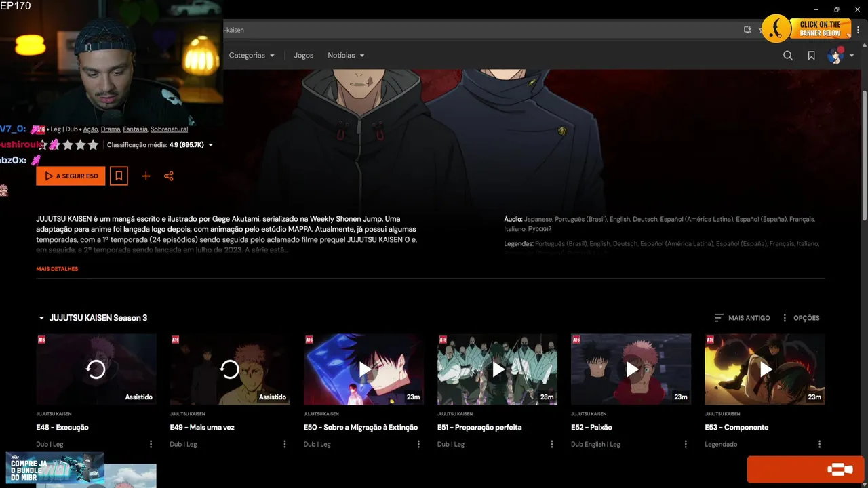This screenshot has width=868, height=488.
Task: Open more options for episode E50
Action: (x=418, y=444)
